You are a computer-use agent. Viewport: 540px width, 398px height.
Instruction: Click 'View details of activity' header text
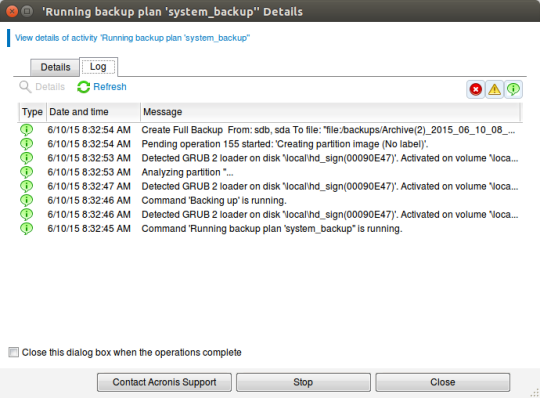(x=132, y=38)
